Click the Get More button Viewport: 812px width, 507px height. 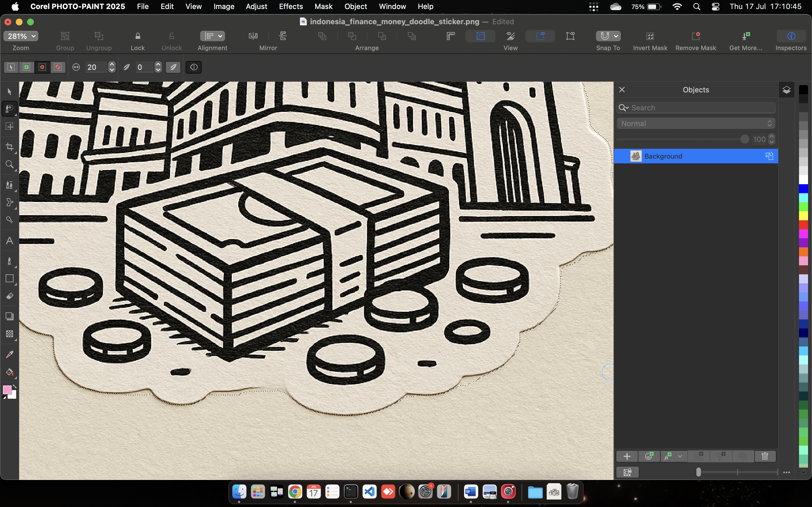[745, 36]
